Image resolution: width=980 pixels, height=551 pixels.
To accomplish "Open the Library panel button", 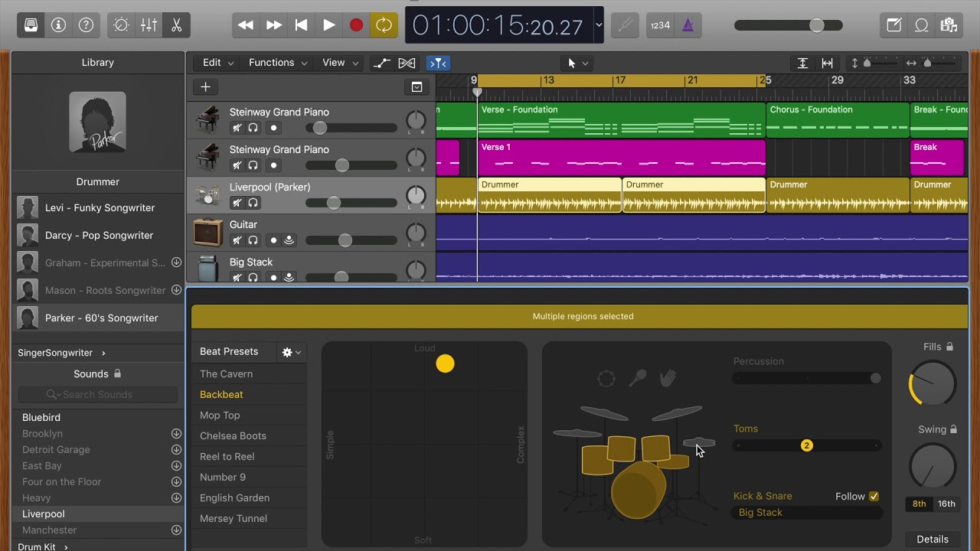I will click(31, 25).
